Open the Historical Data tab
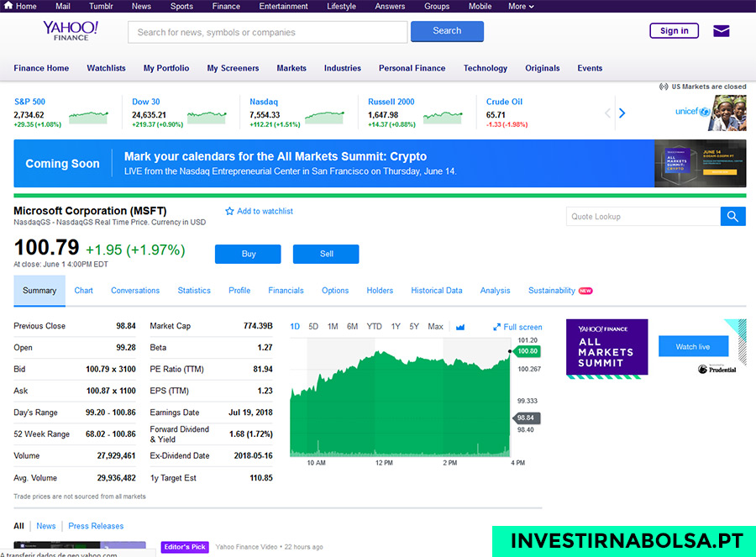The width and height of the screenshot is (756, 557). 436,291
